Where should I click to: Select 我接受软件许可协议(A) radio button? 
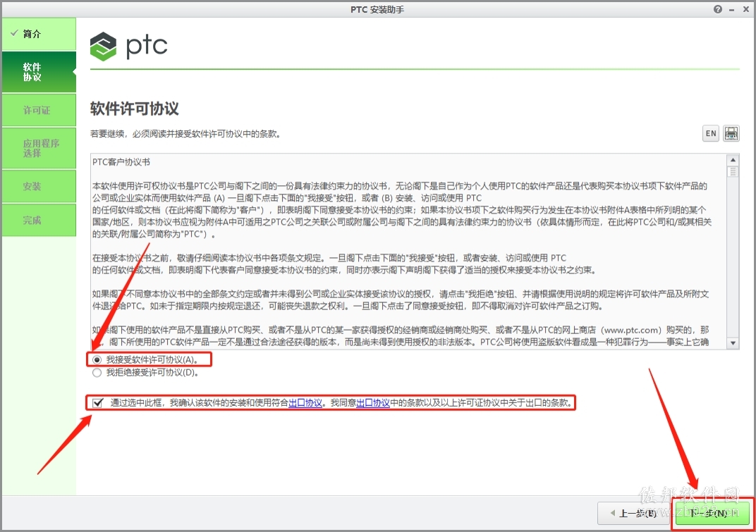pos(97,360)
